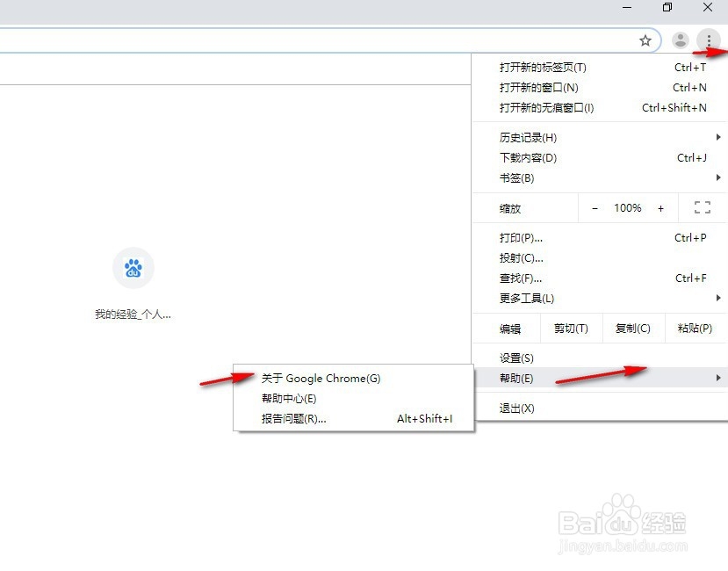The image size is (728, 571).
Task: Open 帮助中心(E) submenu item
Action: tap(353, 399)
